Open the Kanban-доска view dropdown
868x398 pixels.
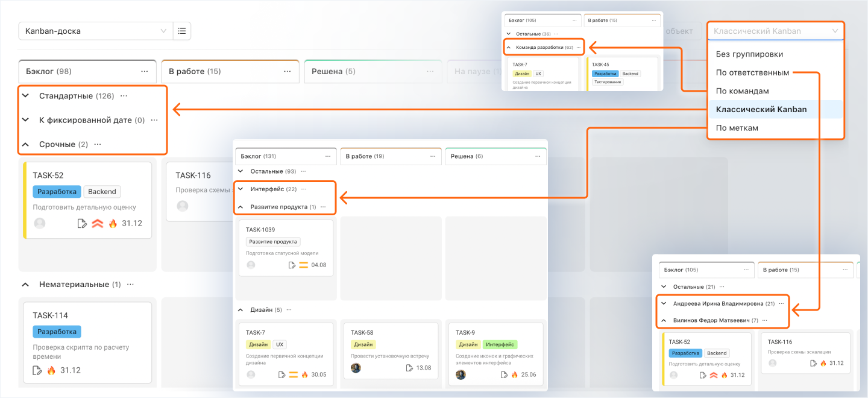click(x=96, y=31)
